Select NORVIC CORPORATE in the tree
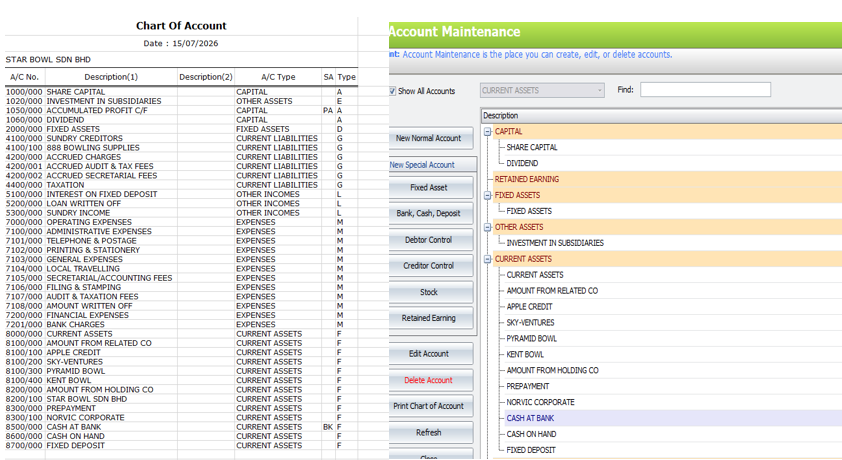Image resolution: width=842 pixels, height=460 pixels. click(x=540, y=402)
